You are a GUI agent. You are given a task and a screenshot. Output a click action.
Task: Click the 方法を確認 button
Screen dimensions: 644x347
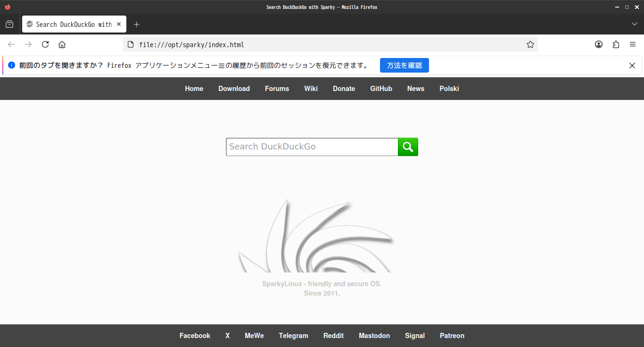pos(405,66)
